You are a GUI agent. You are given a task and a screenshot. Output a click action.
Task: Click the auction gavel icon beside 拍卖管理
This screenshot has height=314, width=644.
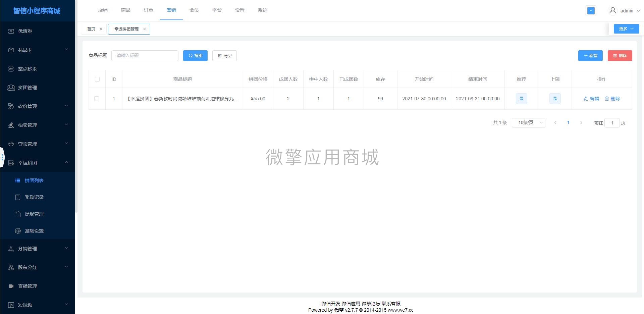point(11,125)
